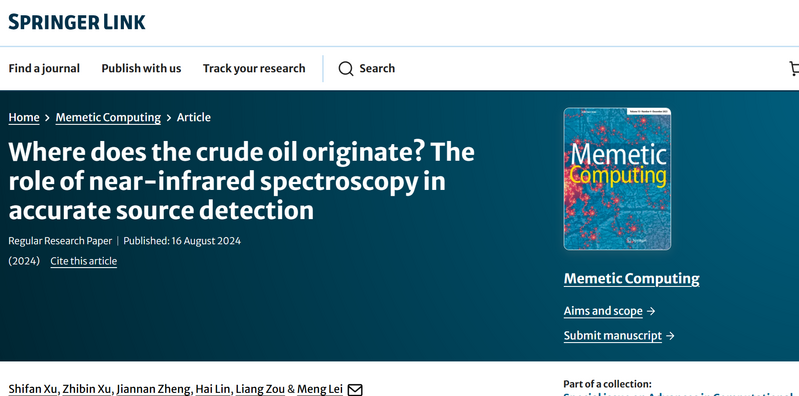Open author Shifan Xu
This screenshot has width=799, height=396.
point(33,389)
